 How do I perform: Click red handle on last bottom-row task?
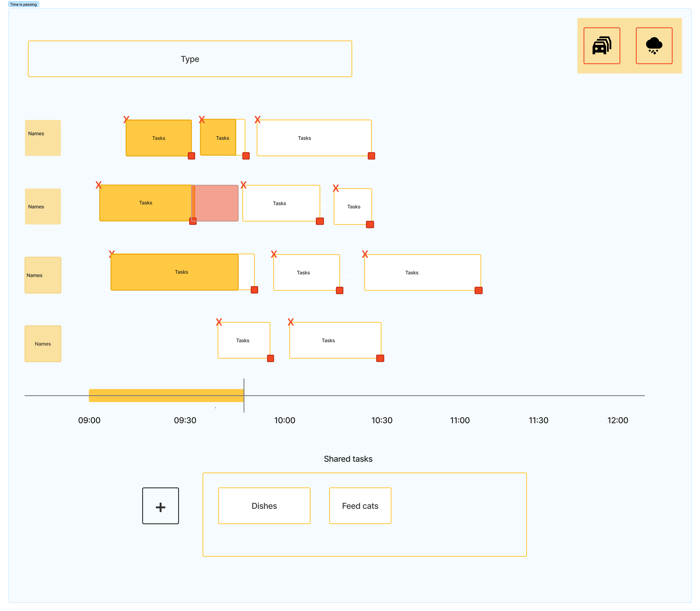[380, 358]
